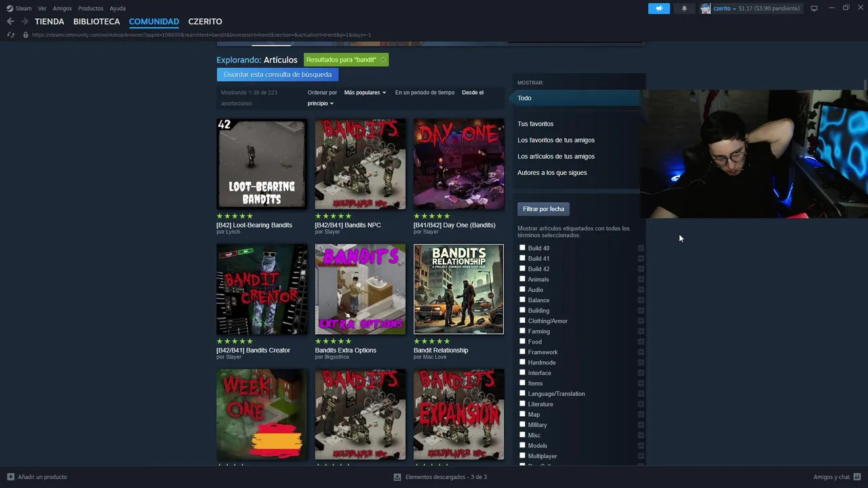
Task: Exclude the Build 42 tag with the minus icon
Action: 641,269
